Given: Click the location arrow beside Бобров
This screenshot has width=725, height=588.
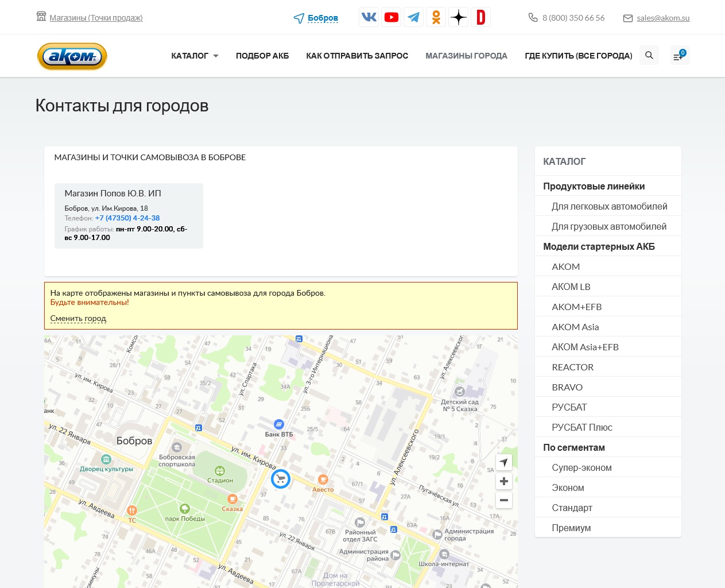Looking at the screenshot, I should tap(298, 18).
